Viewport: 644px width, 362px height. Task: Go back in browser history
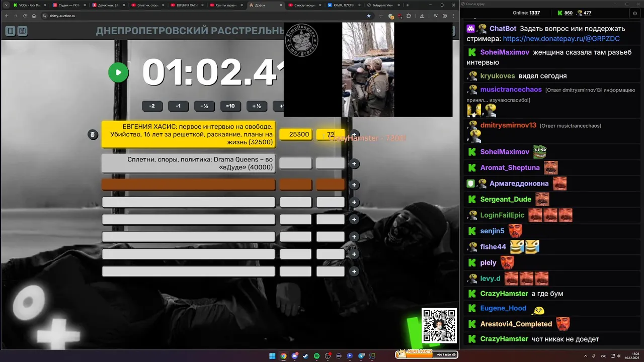7,16
